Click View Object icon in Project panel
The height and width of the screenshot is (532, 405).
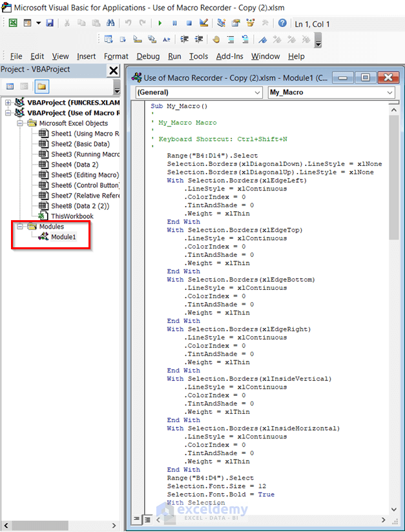(25, 87)
